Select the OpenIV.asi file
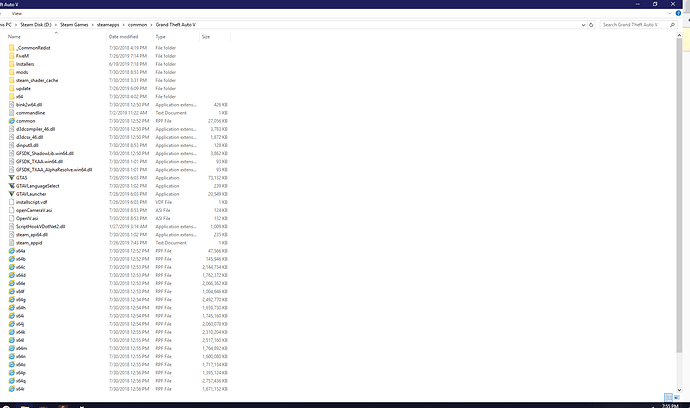 pos(26,218)
